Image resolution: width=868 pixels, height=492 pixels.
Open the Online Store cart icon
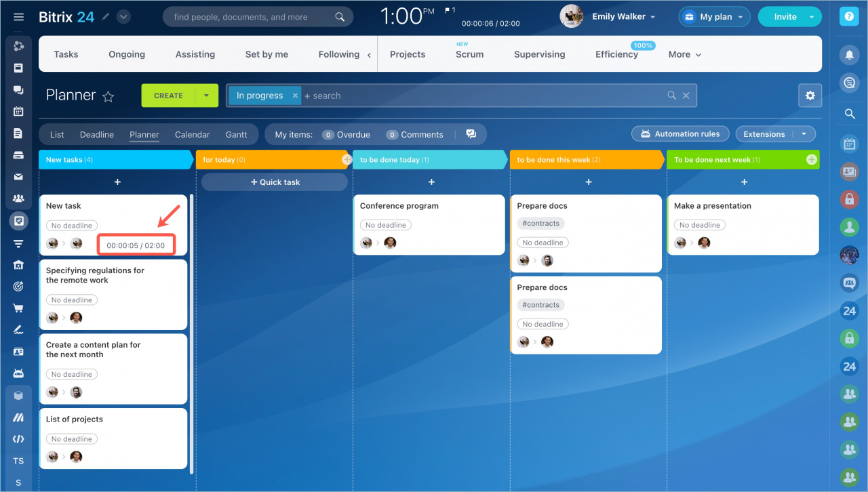point(18,307)
